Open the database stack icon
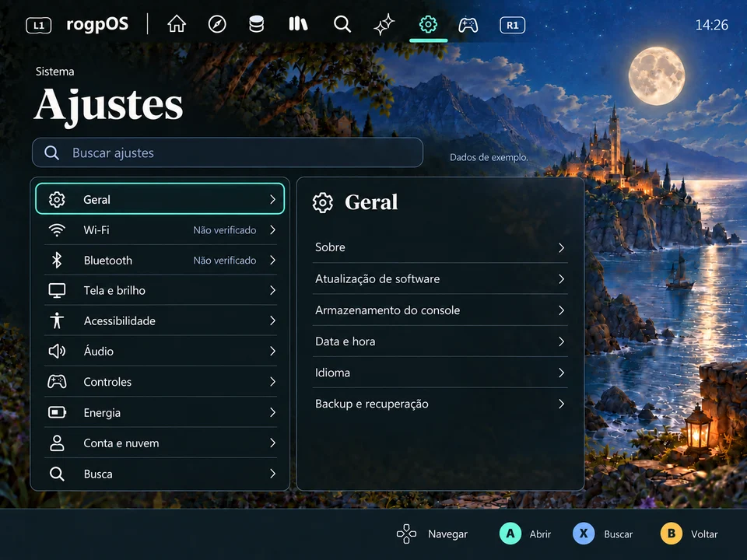The height and width of the screenshot is (560, 747). tap(256, 24)
